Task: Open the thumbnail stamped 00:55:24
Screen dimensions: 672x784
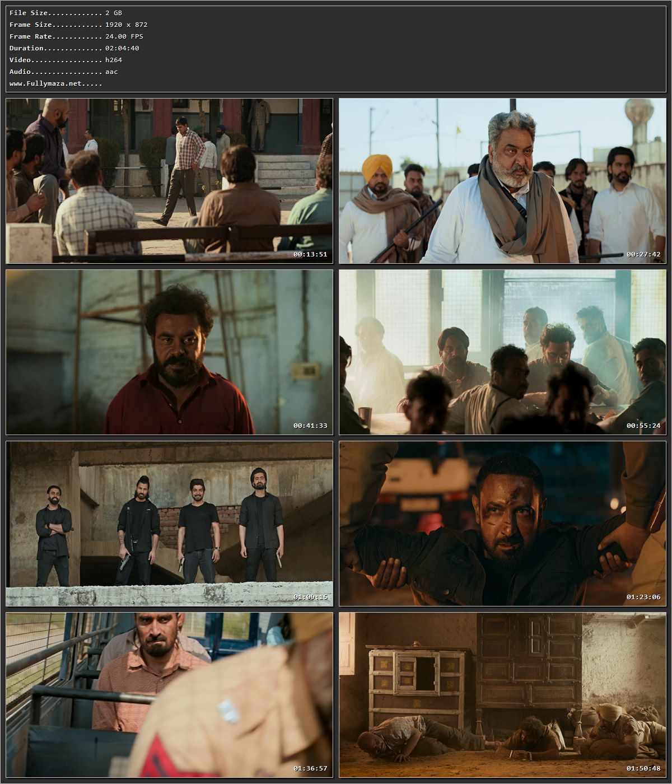Action: (x=502, y=352)
